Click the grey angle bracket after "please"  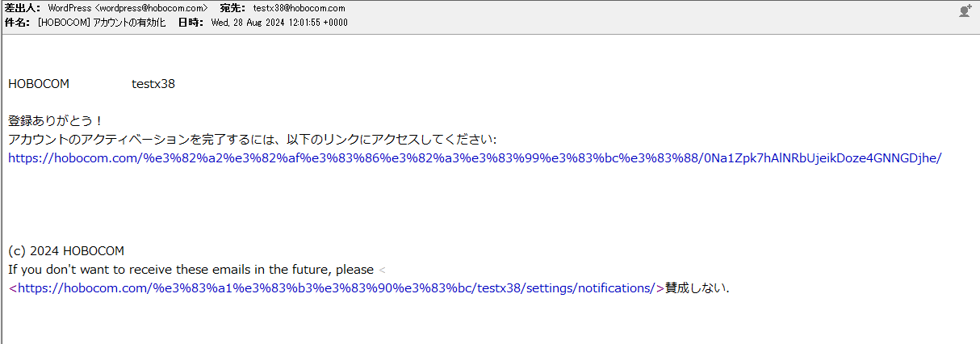pyautogui.click(x=383, y=270)
